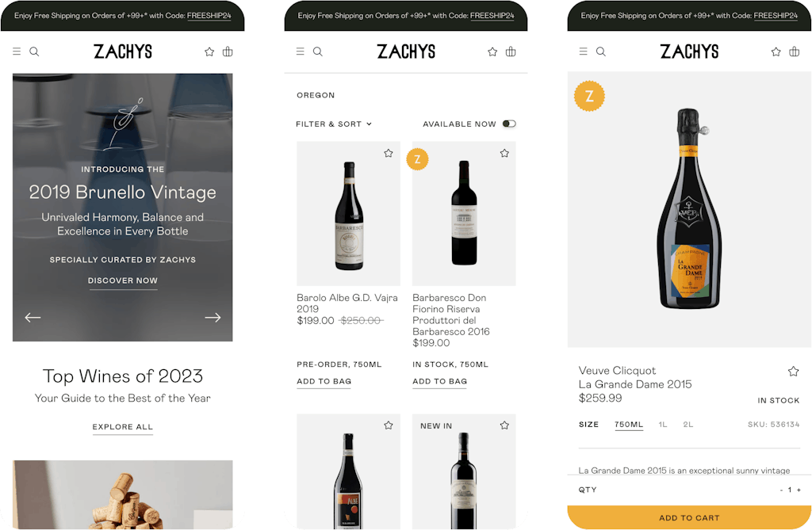This screenshot has height=530, width=812.
Task: Add Barolo Albe Vajra to bag
Action: pyautogui.click(x=324, y=381)
